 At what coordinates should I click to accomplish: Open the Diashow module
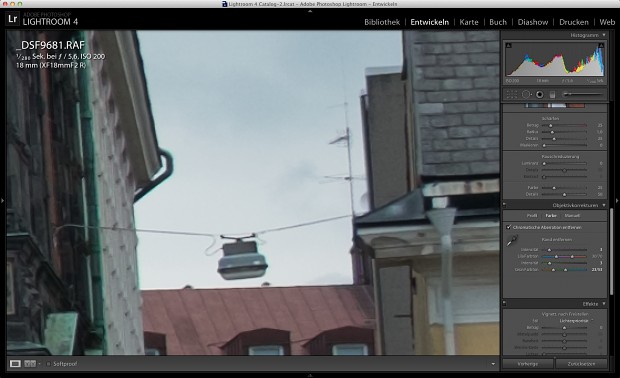pyautogui.click(x=533, y=22)
